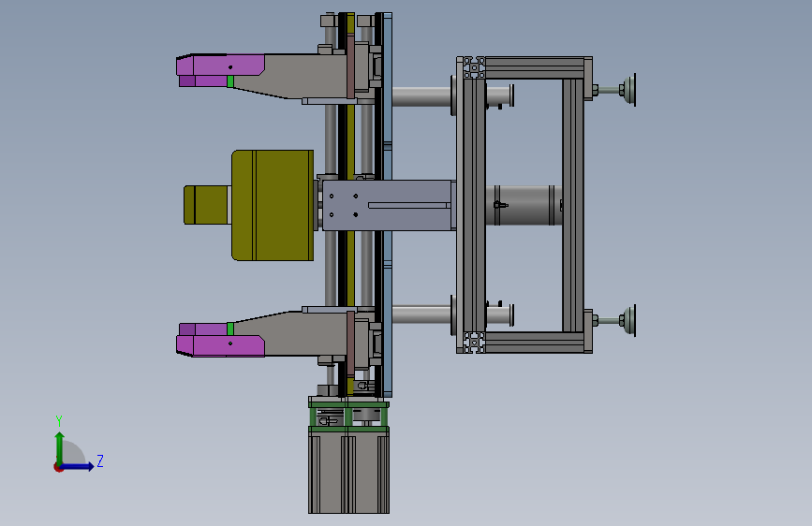Select the tall blue vertical plate
This screenshot has width=812, height=526.
388,205
